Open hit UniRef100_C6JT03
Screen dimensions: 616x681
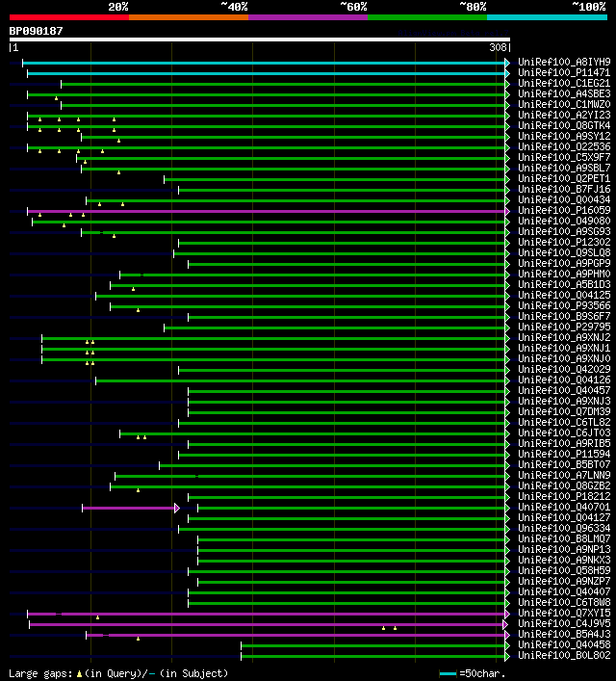[564, 432]
